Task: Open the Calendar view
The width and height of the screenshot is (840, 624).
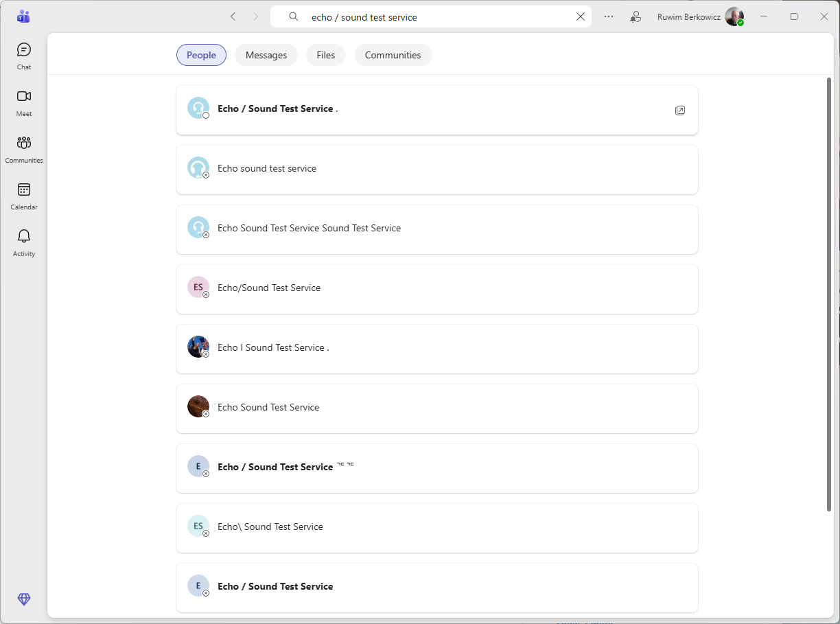Action: click(24, 196)
